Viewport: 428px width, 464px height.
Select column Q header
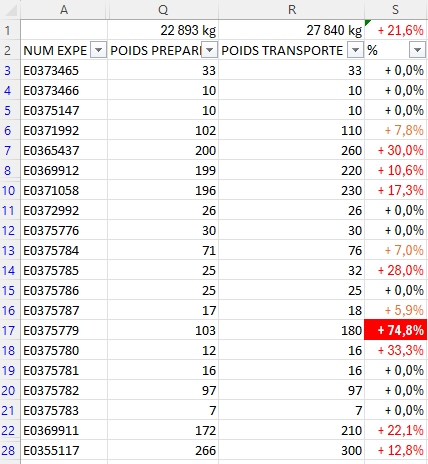click(x=163, y=10)
